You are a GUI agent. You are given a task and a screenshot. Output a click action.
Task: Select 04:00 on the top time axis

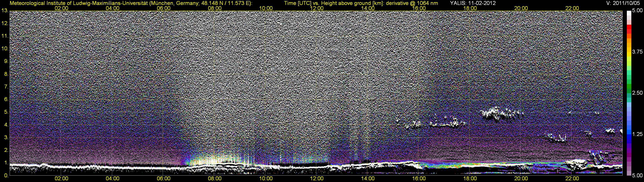(x=112, y=8)
